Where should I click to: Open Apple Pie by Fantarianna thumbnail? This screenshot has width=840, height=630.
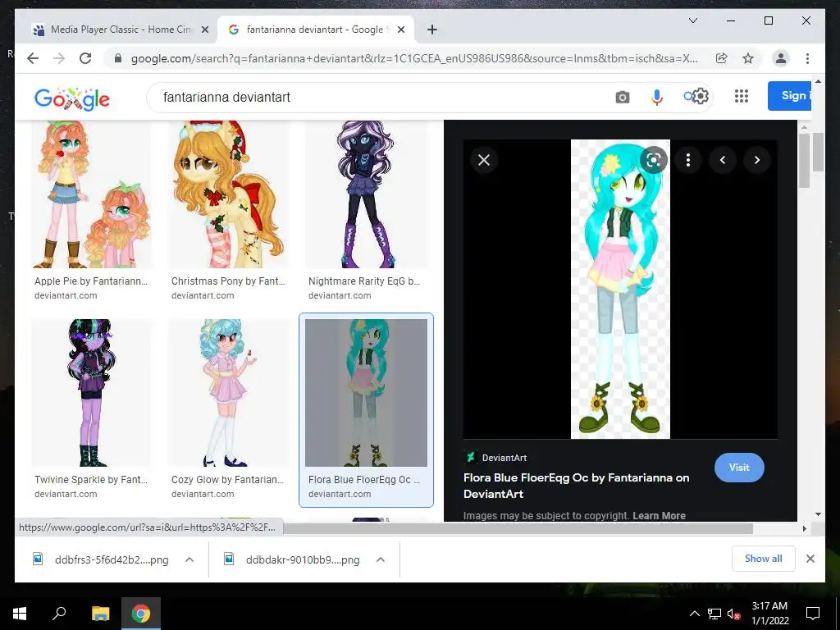coord(92,194)
